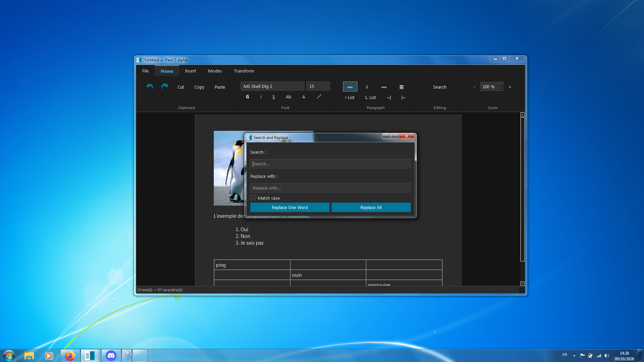The height and width of the screenshot is (362, 644).
Task: Focus the Search... input field
Action: pos(330,164)
